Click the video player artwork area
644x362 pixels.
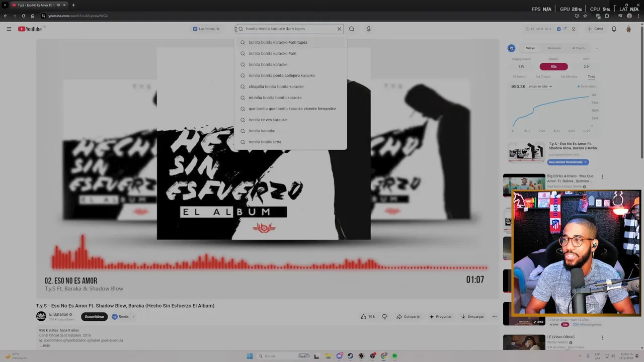pos(267,168)
